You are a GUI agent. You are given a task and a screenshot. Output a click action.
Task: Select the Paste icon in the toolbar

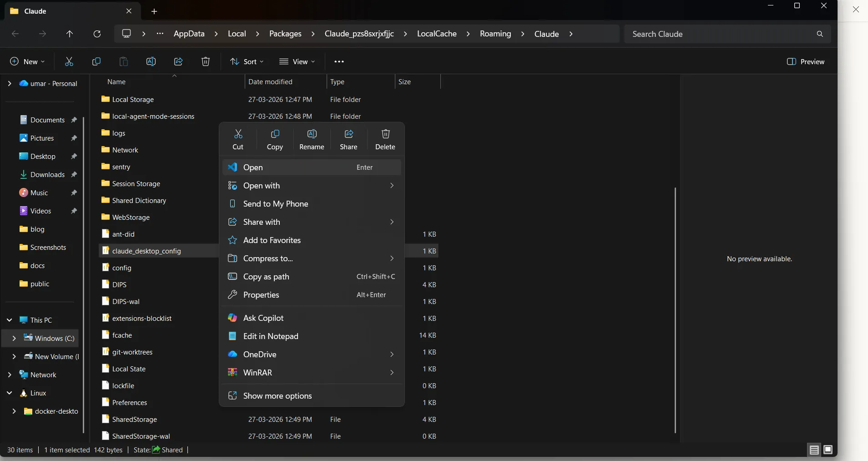(x=123, y=61)
